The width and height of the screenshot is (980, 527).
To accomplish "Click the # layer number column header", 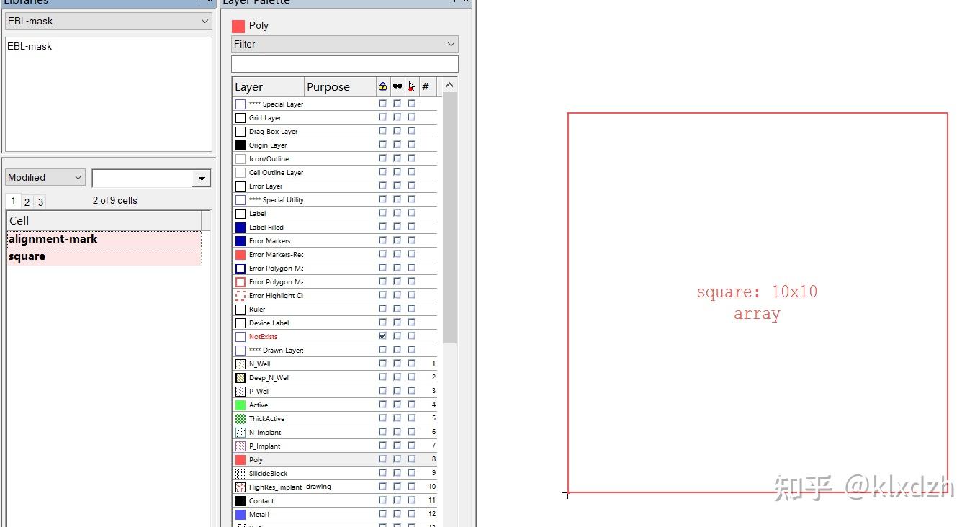I will [427, 86].
